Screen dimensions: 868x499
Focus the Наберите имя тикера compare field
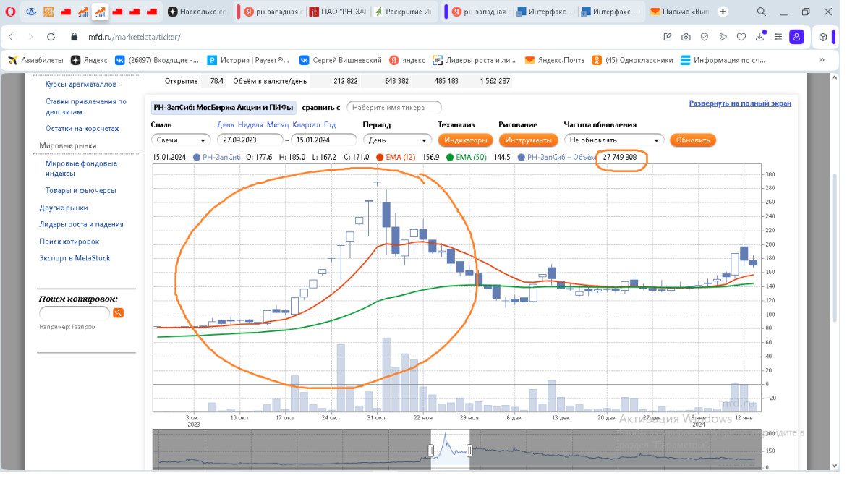point(394,107)
